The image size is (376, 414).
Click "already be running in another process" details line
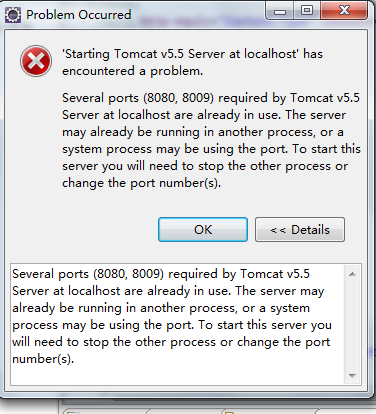(x=161, y=308)
